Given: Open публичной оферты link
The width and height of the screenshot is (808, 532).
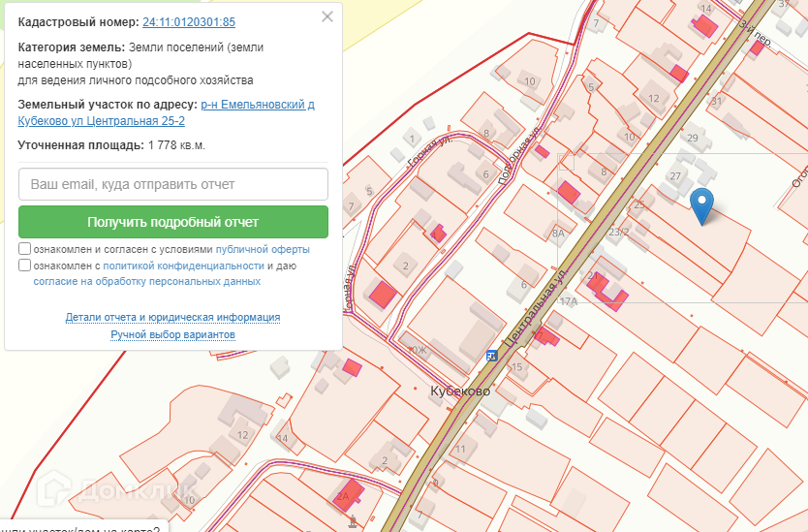Looking at the screenshot, I should click(263, 249).
